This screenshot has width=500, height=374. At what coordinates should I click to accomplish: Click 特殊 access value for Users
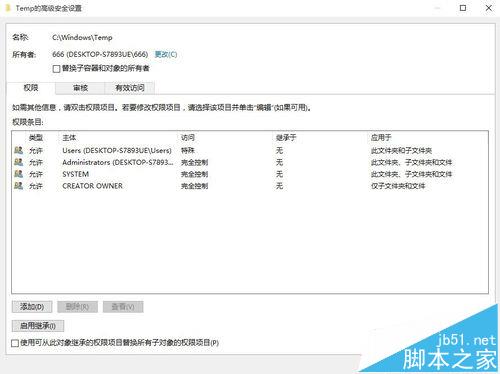coord(188,150)
